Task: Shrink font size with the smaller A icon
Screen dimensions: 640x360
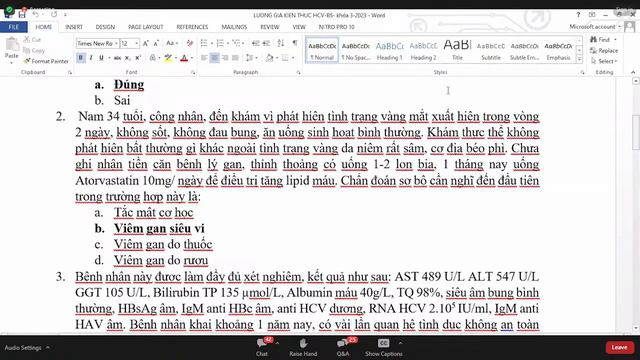Action: pos(156,43)
